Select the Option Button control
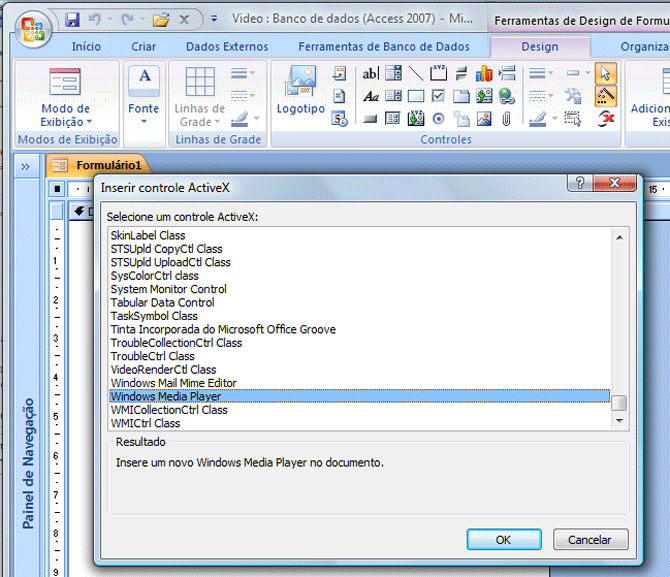Image resolution: width=670 pixels, height=577 pixels. (x=438, y=119)
